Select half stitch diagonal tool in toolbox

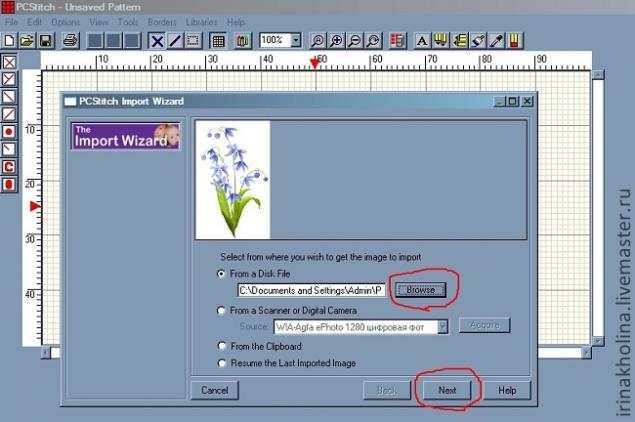click(9, 97)
